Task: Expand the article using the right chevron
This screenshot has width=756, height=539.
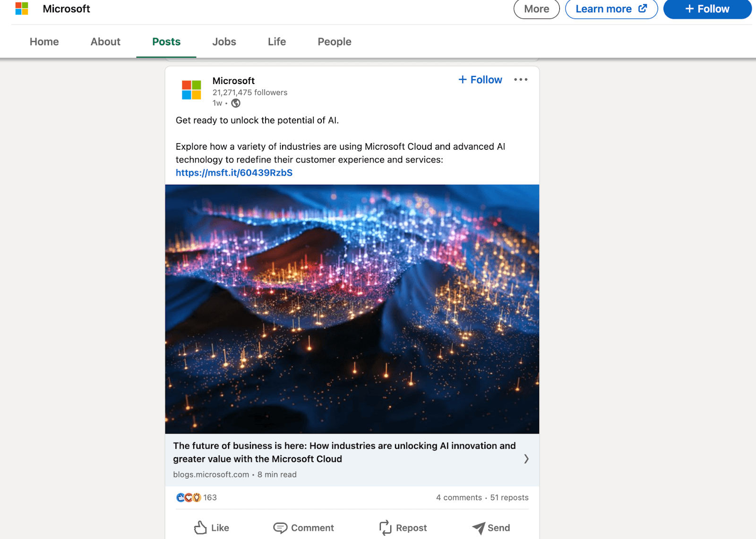Action: point(526,459)
